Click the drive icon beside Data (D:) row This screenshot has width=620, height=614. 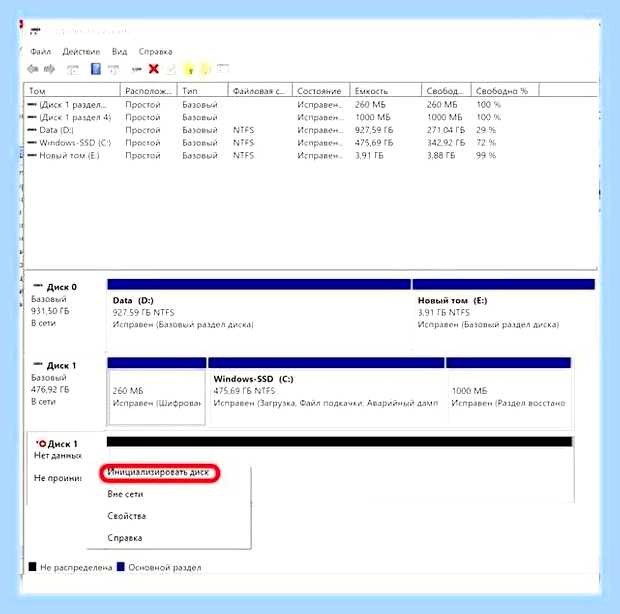point(32,130)
